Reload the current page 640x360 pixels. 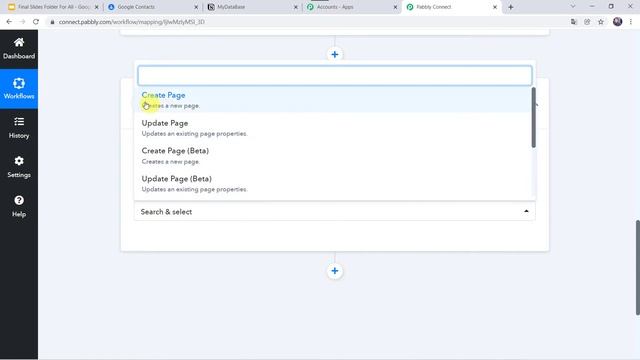[x=36, y=22]
